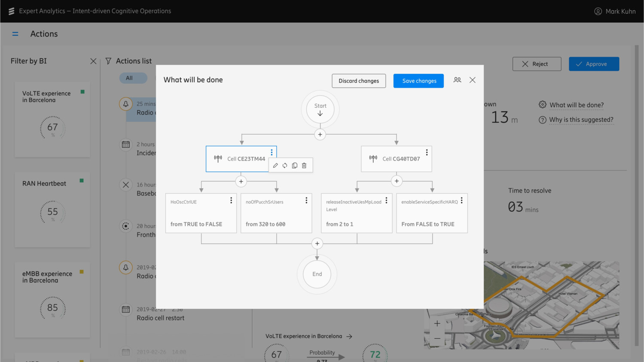
Task: Click the Save changes button
Action: pyautogui.click(x=418, y=81)
